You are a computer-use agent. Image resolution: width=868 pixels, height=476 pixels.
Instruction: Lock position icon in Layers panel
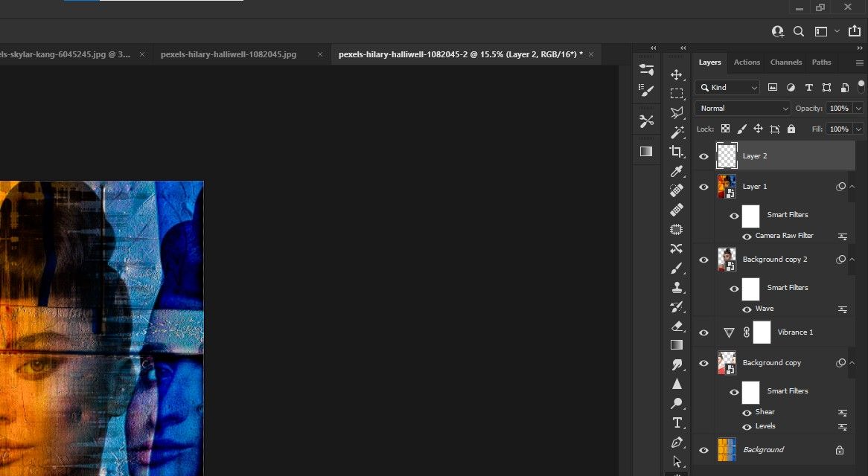tap(758, 129)
